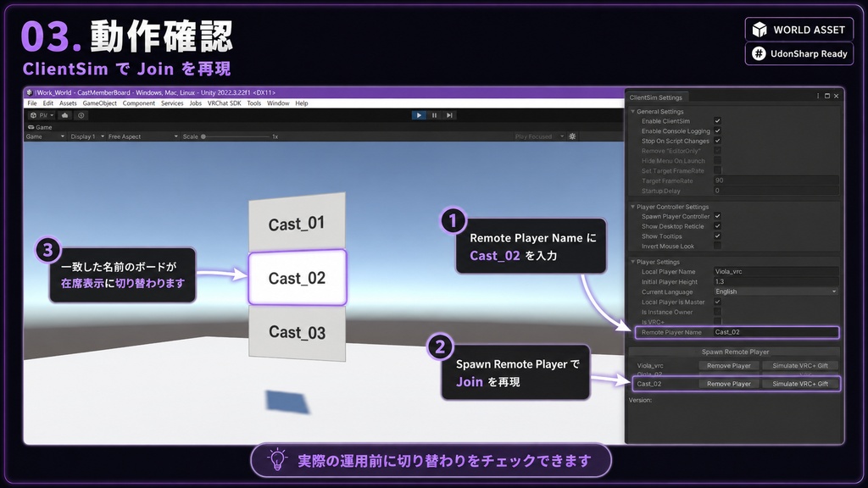Open the Jobs menu
The image size is (868, 488).
[196, 103]
